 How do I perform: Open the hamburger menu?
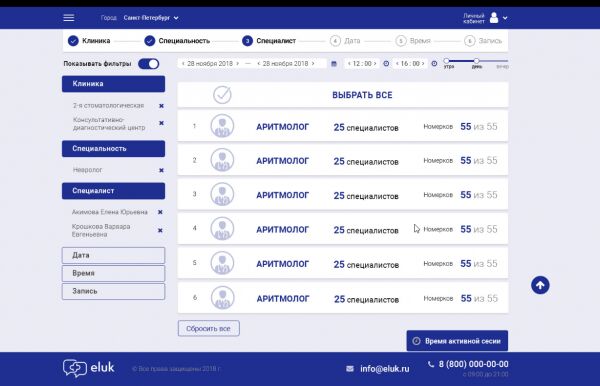point(69,18)
